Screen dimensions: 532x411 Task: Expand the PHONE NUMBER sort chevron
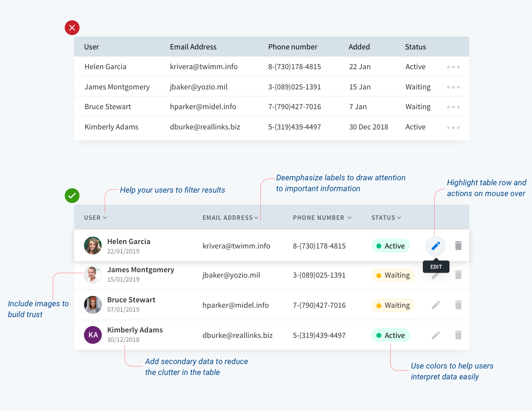349,217
